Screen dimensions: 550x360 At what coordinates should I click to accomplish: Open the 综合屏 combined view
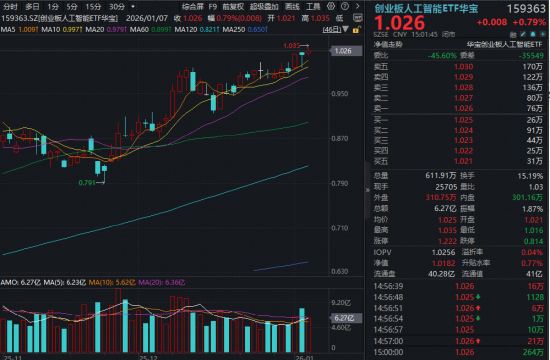click(193, 7)
